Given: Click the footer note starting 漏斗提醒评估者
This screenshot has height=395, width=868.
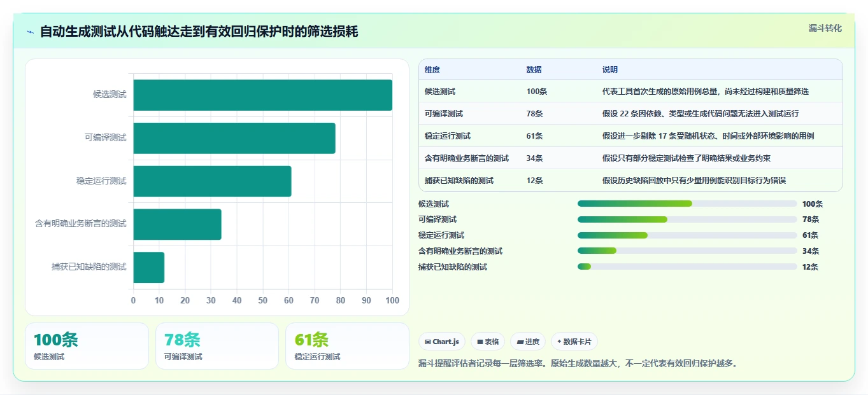Looking at the screenshot, I should [578, 364].
